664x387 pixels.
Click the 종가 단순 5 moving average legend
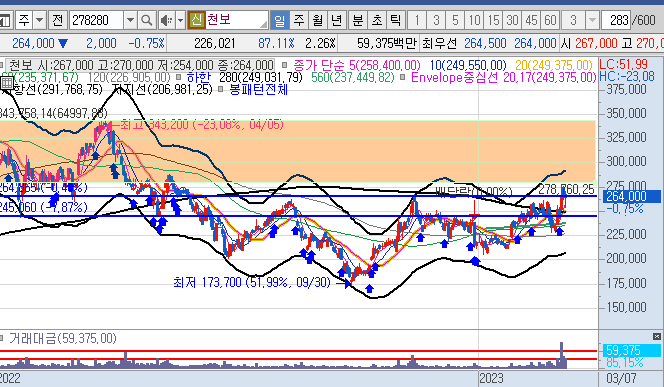(x=357, y=65)
